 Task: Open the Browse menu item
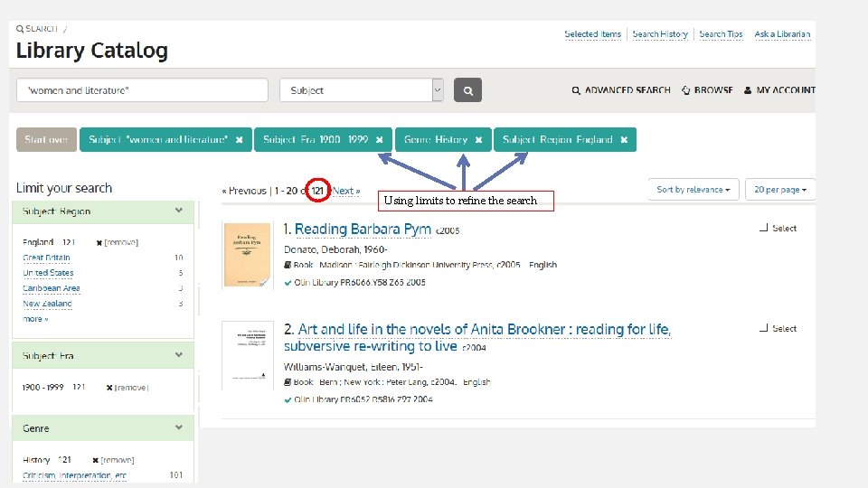pos(713,90)
